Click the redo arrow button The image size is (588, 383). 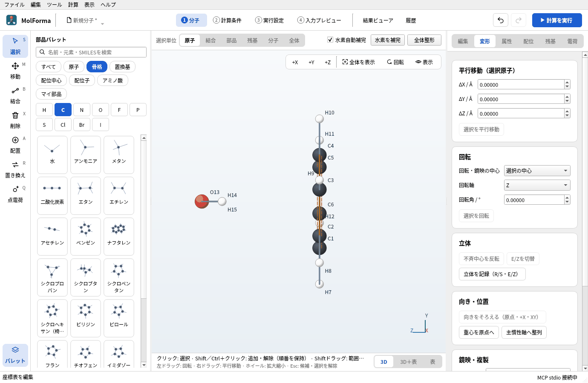[519, 20]
